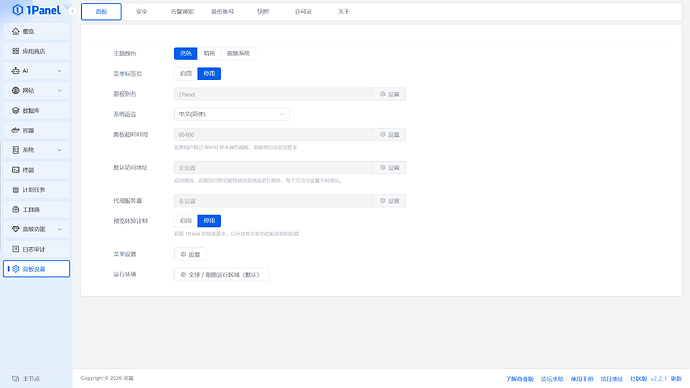Collapse the sidebar with the arrow button
This screenshot has height=388, width=690.
click(x=73, y=11)
